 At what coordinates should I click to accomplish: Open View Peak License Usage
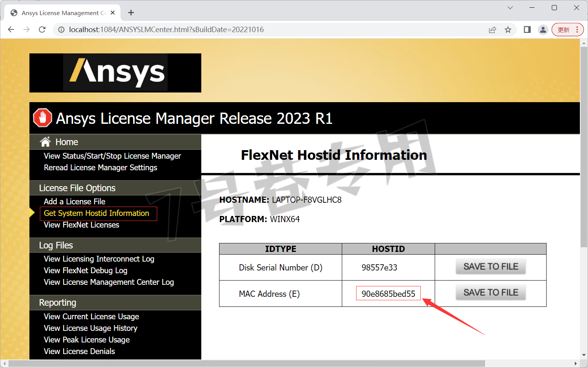click(87, 340)
